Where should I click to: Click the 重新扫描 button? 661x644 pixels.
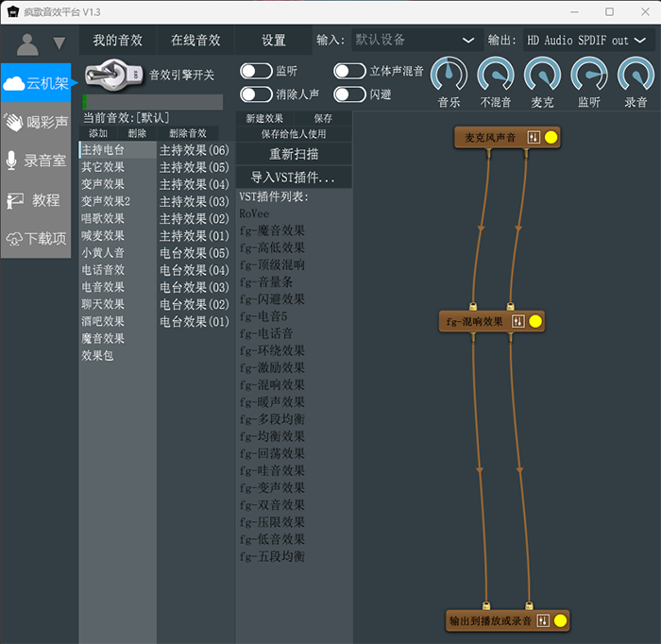294,154
